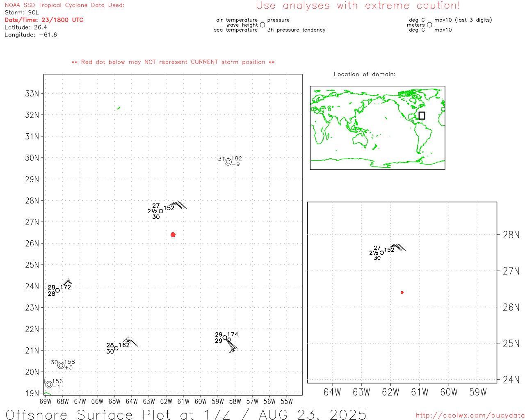Image resolution: width=525 pixels, height=420 pixels.
Task: Click the sea temperature legend label
Action: click(x=236, y=30)
